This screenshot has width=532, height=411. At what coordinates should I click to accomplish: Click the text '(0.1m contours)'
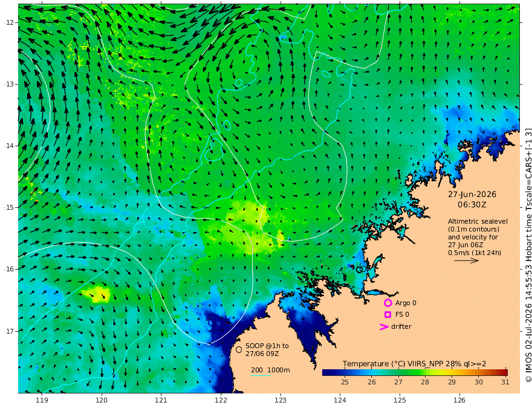coord(473,229)
